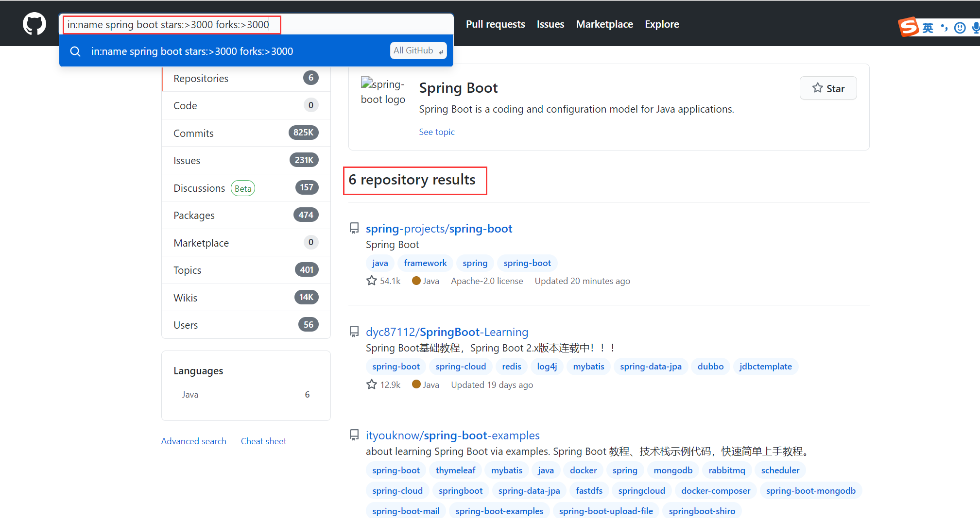The image size is (980, 518).
Task: Go to Marketplace in the header
Action: [604, 24]
